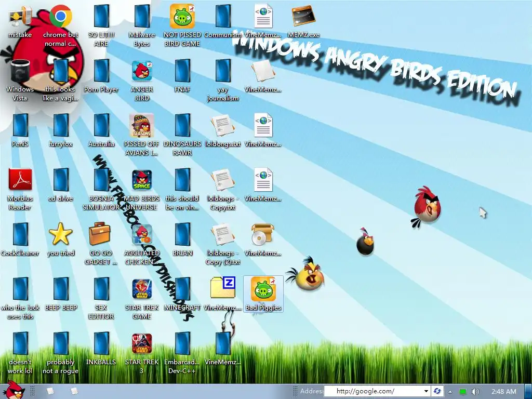Open the loldongs.txt file
The width and height of the screenshot is (532, 399).
[x=223, y=131]
